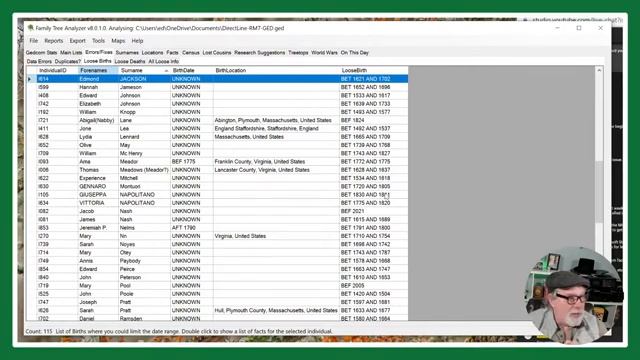Image resolution: width=640 pixels, height=360 pixels.
Task: Open the Export menu
Action: pos(77,41)
